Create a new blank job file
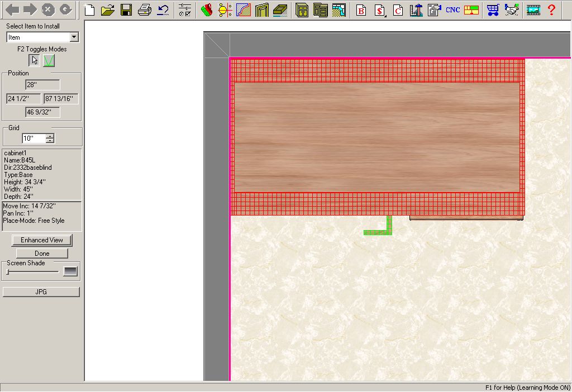Image resolution: width=572 pixels, height=392 pixels. [89, 10]
